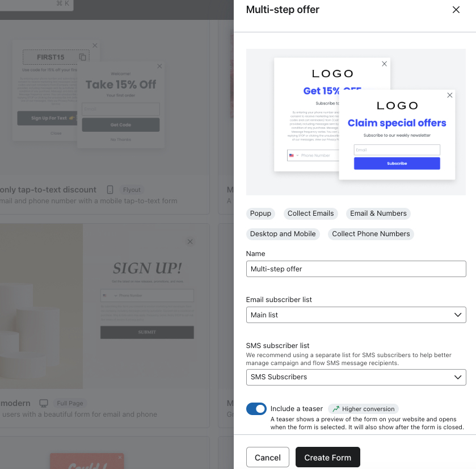Screen dimensions: 476x469
Task: Click the Name input field
Action: pyautogui.click(x=356, y=269)
